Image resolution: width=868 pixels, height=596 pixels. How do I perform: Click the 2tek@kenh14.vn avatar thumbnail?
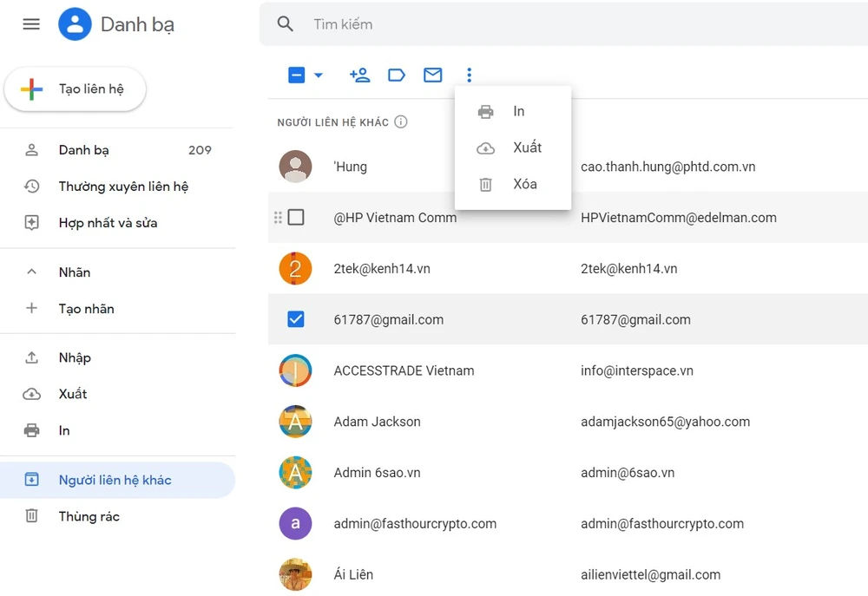pos(295,268)
